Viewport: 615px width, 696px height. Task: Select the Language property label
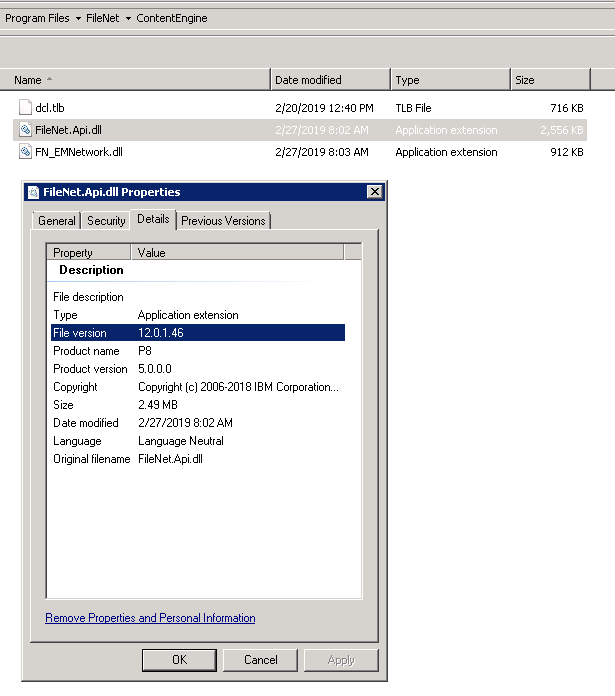tap(77, 441)
